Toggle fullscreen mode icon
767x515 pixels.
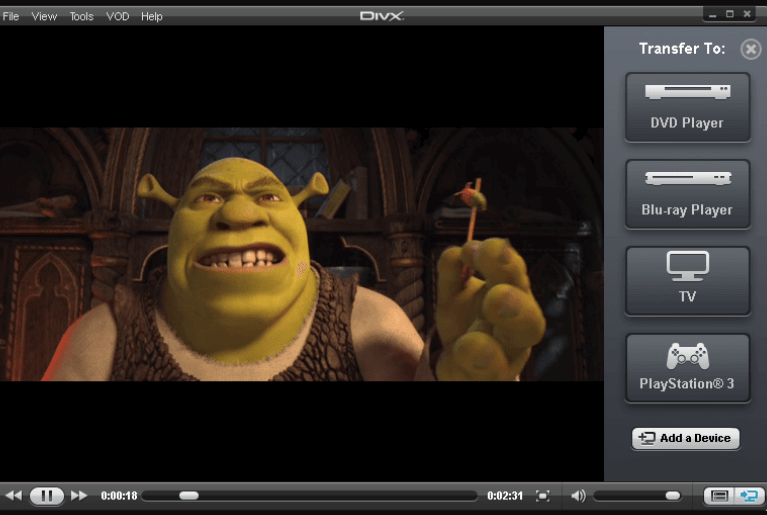click(542, 496)
